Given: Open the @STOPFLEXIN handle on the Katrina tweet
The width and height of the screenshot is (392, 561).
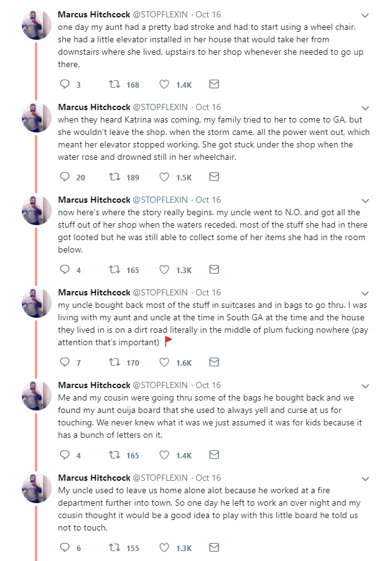Looking at the screenshot, I should tap(160, 108).
